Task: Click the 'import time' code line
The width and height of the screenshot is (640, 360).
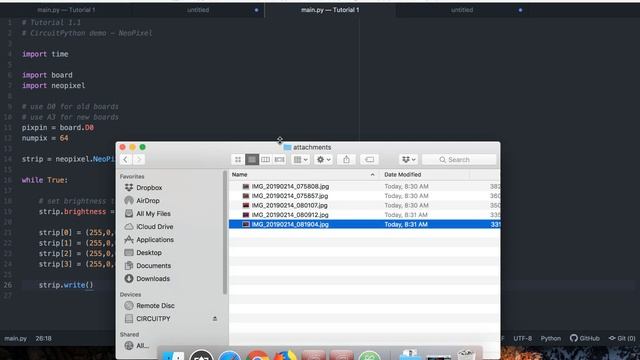Action: [45, 54]
